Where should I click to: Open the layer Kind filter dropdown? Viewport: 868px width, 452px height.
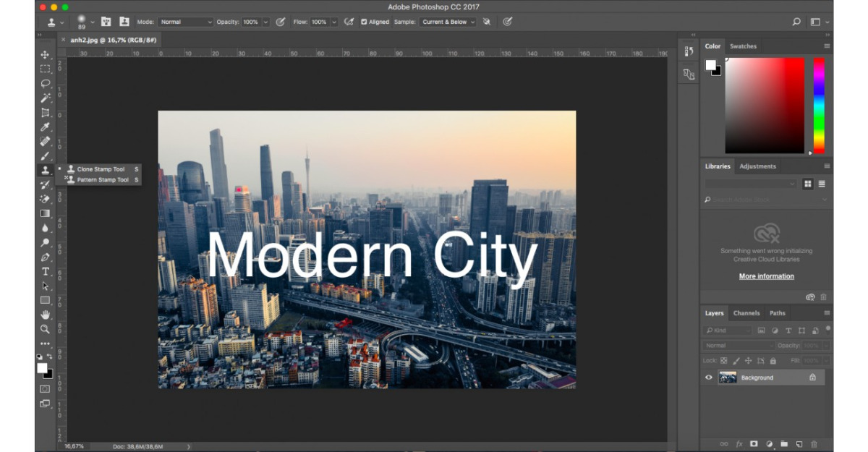pos(728,331)
